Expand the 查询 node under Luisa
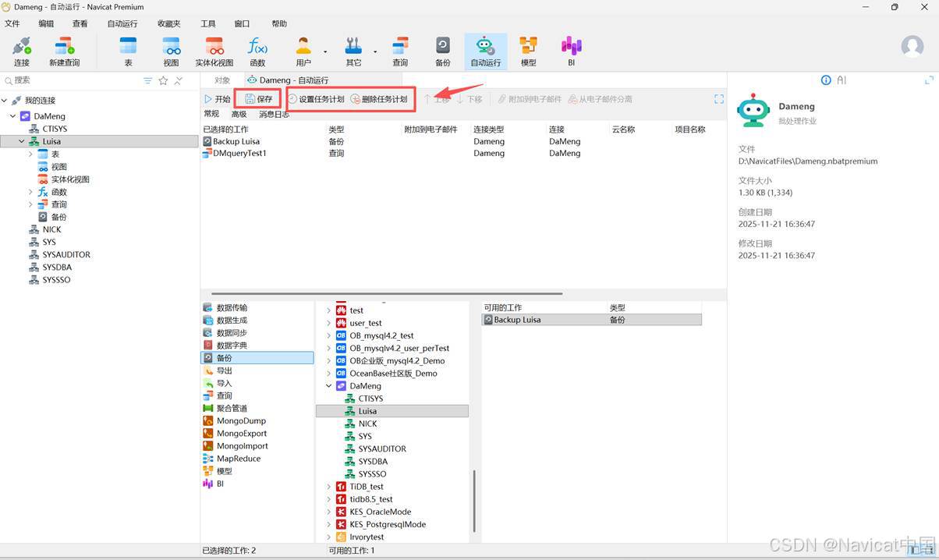939x560 pixels. tap(30, 204)
